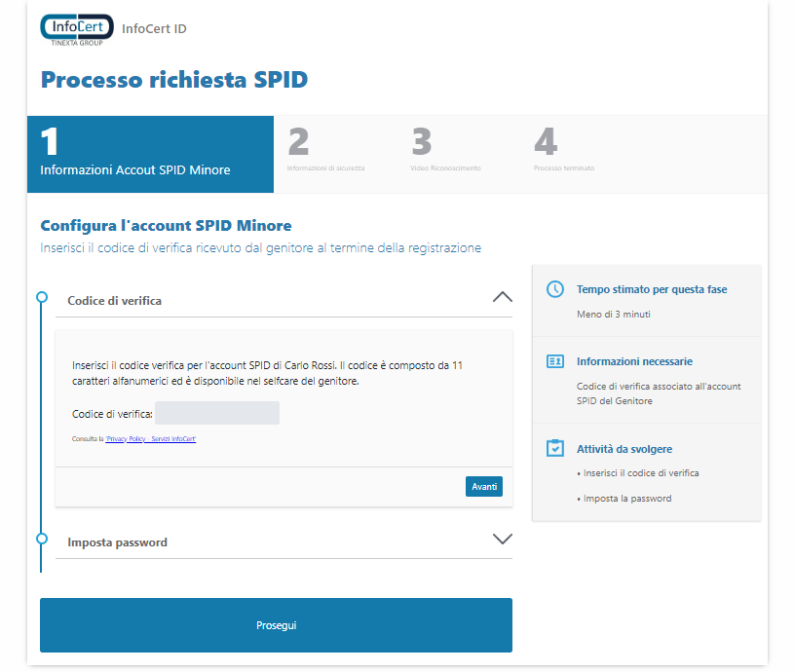Click the timeline circle next to Codice di verifica
This screenshot has width=794, height=672.
point(41,297)
